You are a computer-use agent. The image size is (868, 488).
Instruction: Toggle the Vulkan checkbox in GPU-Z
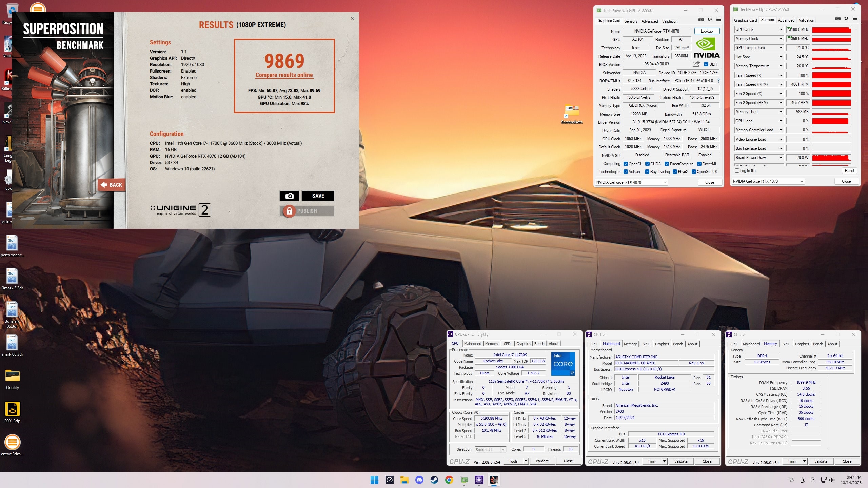point(626,172)
